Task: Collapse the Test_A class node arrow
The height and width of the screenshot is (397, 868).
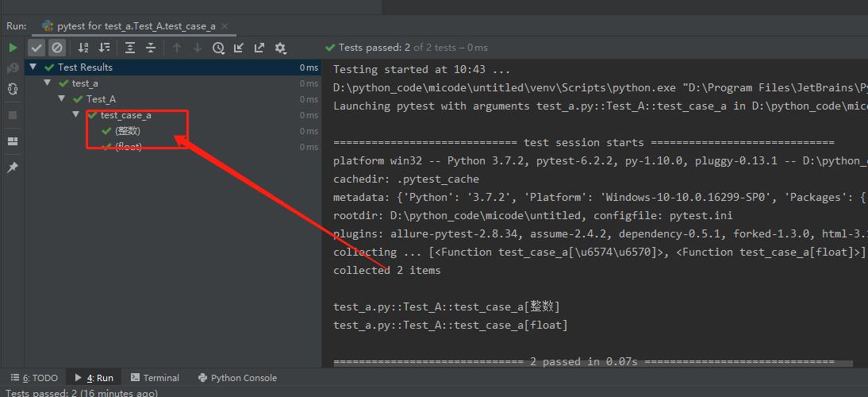Action: click(61, 99)
